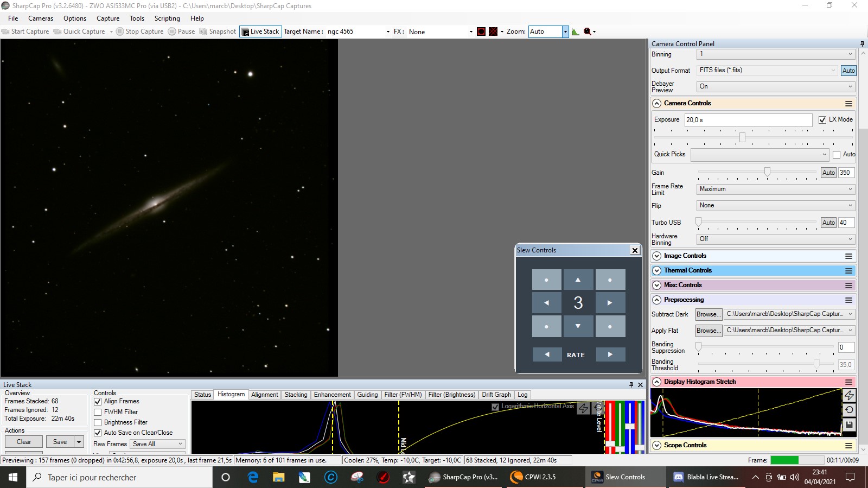
Task: Open the Cameras menu
Action: click(41, 18)
